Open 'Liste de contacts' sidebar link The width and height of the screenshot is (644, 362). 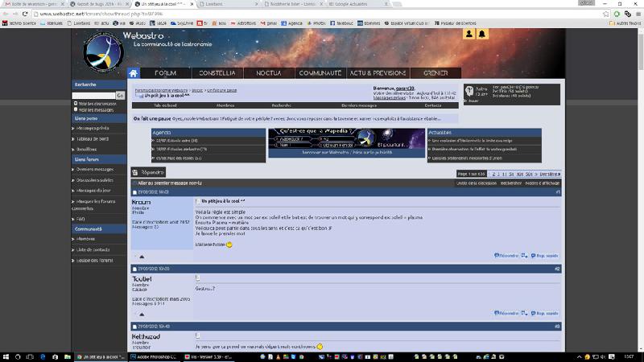click(93, 249)
